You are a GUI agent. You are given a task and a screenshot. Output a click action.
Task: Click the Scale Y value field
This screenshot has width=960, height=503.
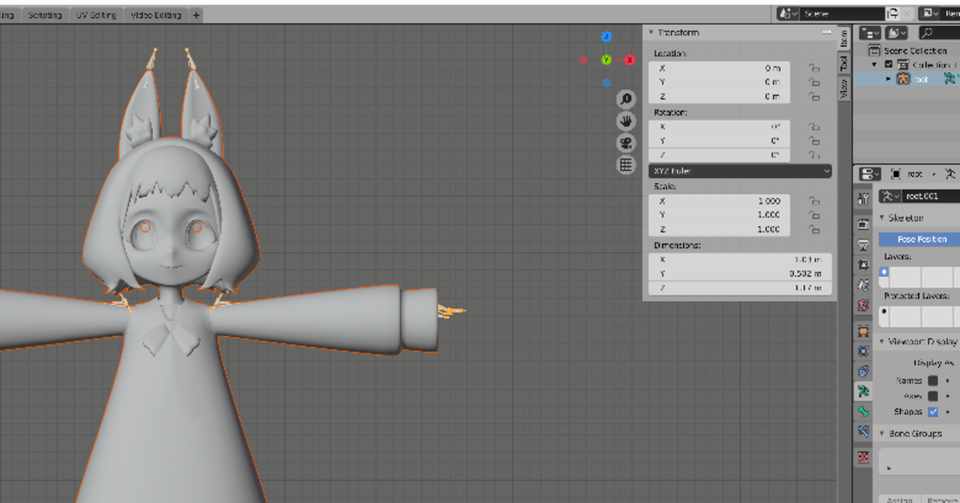click(719, 215)
